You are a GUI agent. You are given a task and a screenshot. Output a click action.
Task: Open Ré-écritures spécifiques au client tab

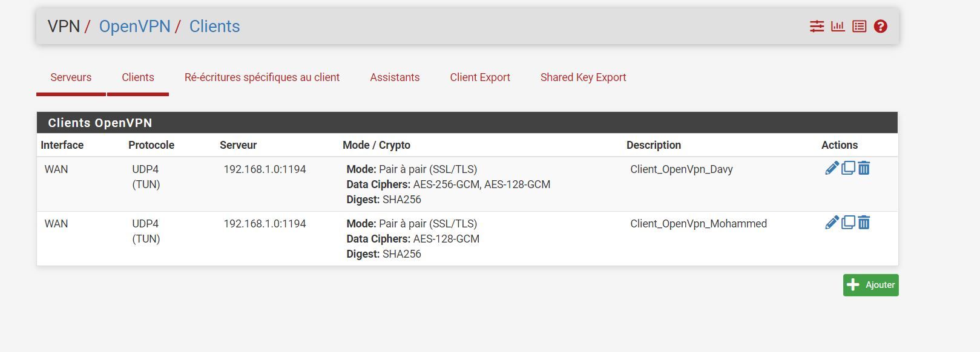coord(261,77)
